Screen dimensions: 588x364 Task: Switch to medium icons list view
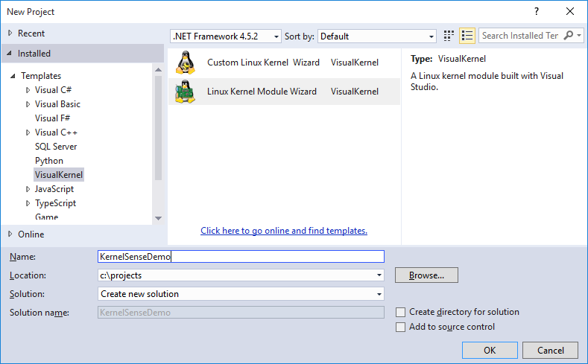(467, 36)
